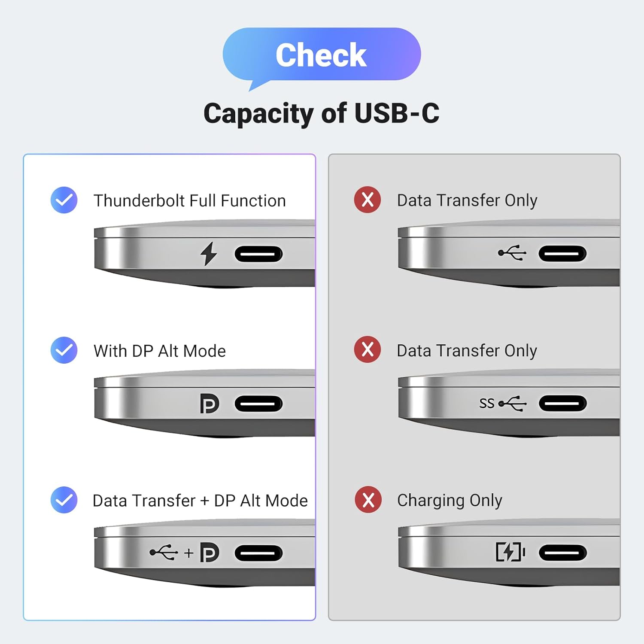644x644 pixels.
Task: Click the Thunderbolt Full Function label
Action: tap(189, 200)
